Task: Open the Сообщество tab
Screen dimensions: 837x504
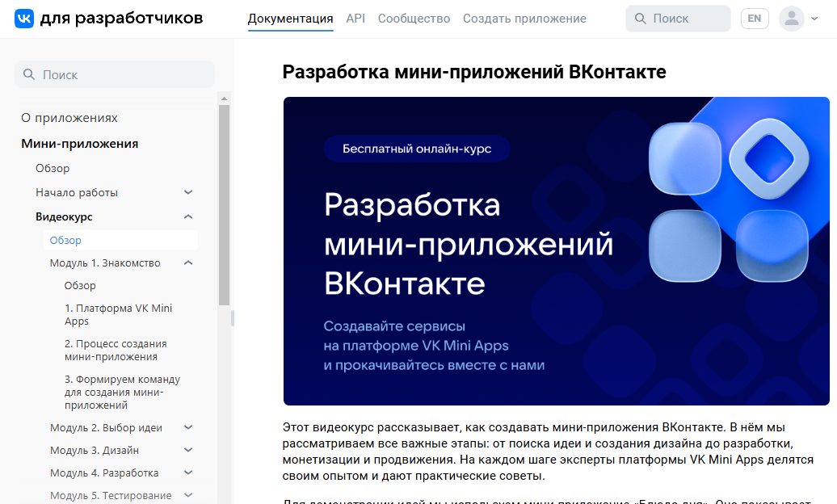Action: click(414, 19)
